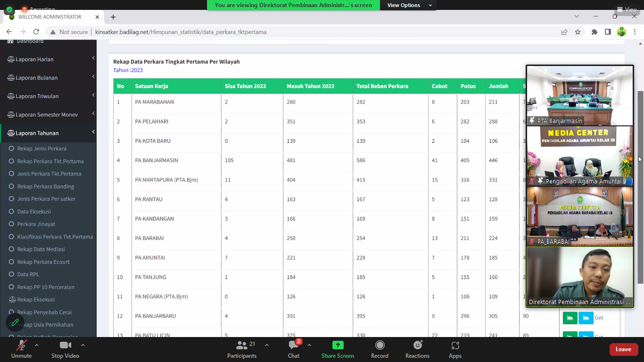Image resolution: width=644 pixels, height=362 pixels.
Task: Start recording with the Record button
Action: pyautogui.click(x=380, y=346)
